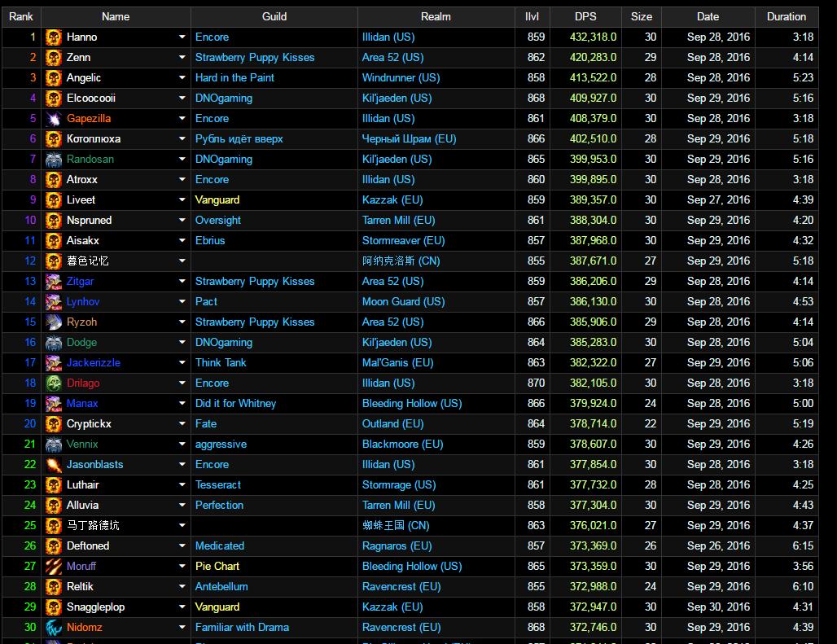837x644 pixels.
Task: Click the date Sep 30, 2016
Action: pyautogui.click(x=718, y=607)
